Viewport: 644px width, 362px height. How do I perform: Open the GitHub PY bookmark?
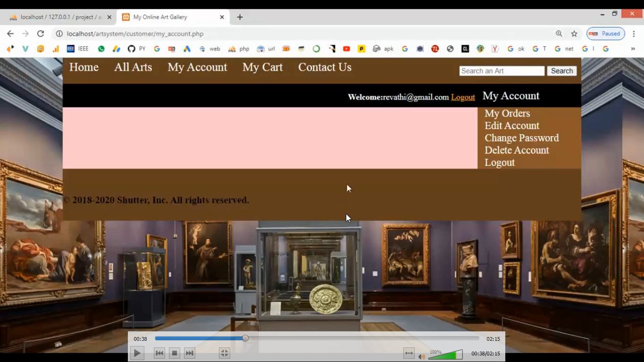136,49
